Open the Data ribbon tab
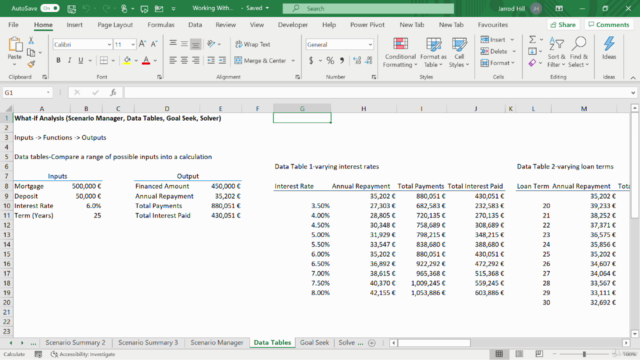Screen dimensions: 640x360 195,25
